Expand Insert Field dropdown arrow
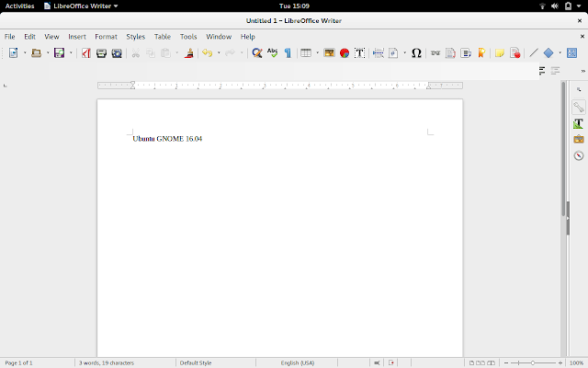 [404, 53]
